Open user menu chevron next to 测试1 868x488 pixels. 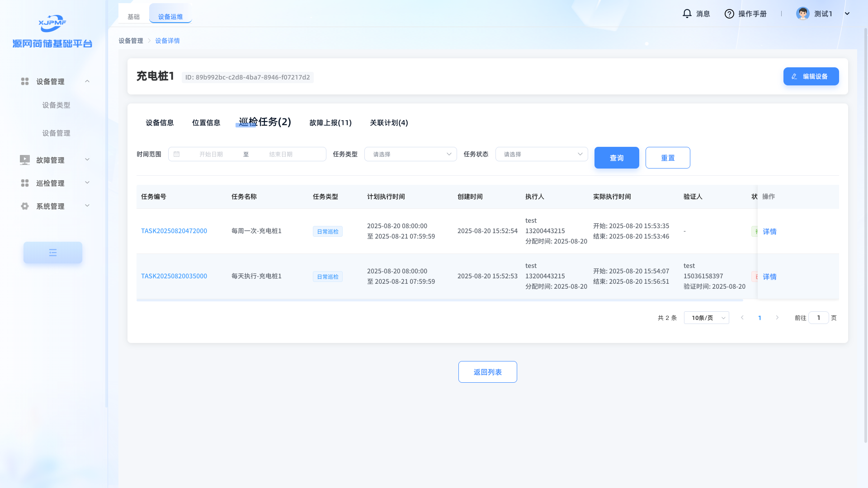pyautogui.click(x=847, y=14)
